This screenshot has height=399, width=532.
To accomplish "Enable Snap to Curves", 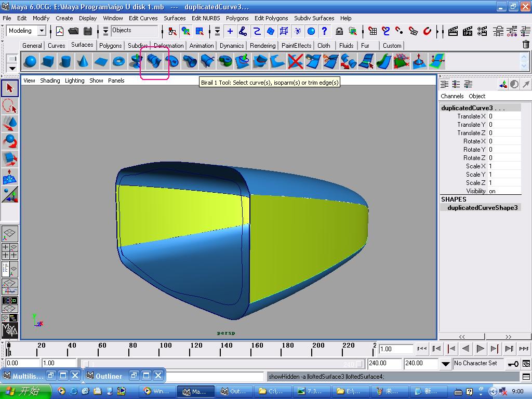I will point(386,31).
